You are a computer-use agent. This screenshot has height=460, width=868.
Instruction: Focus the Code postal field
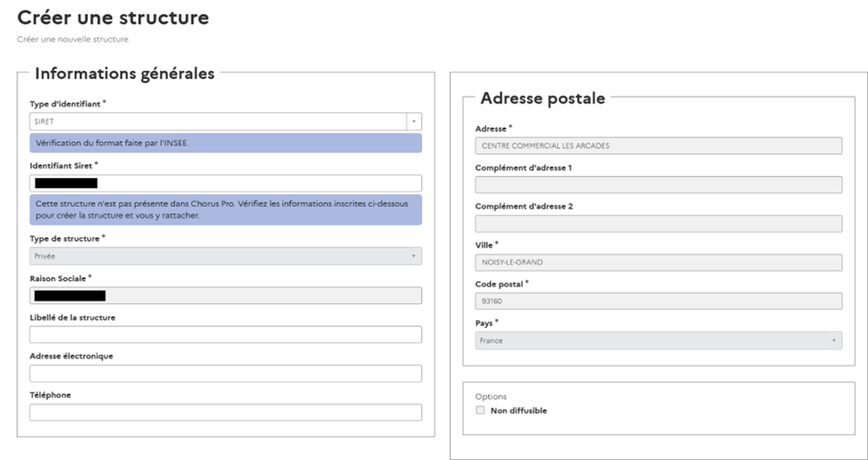point(658,300)
